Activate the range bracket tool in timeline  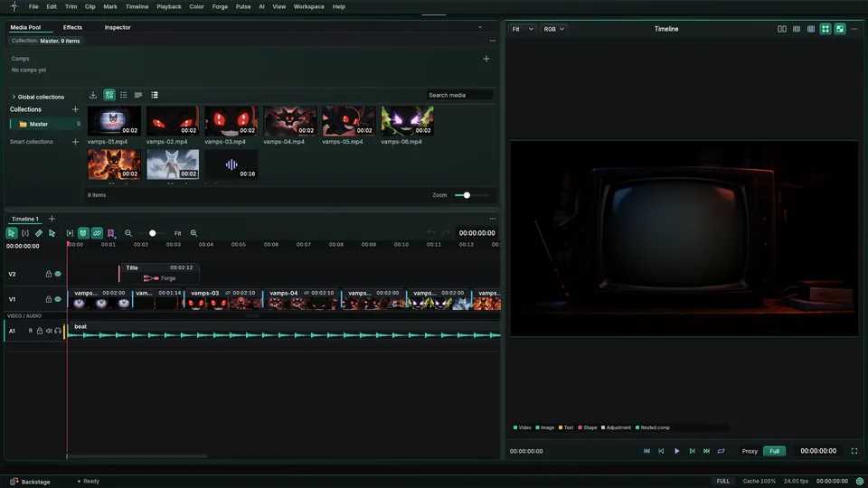tap(25, 233)
